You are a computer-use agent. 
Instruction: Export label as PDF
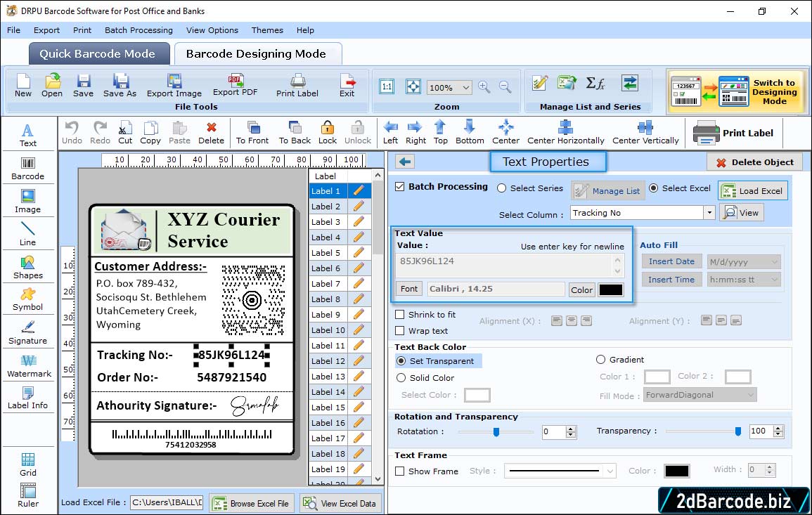coord(235,86)
